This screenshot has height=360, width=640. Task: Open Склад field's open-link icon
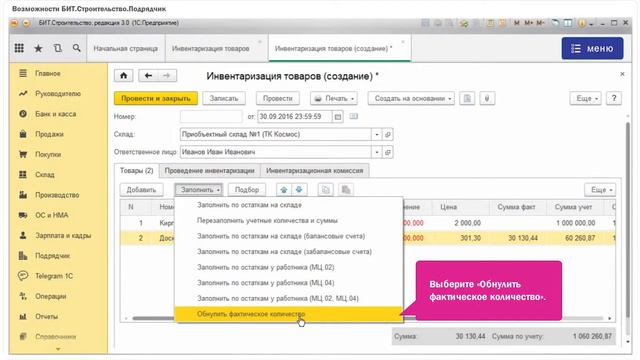[388, 134]
